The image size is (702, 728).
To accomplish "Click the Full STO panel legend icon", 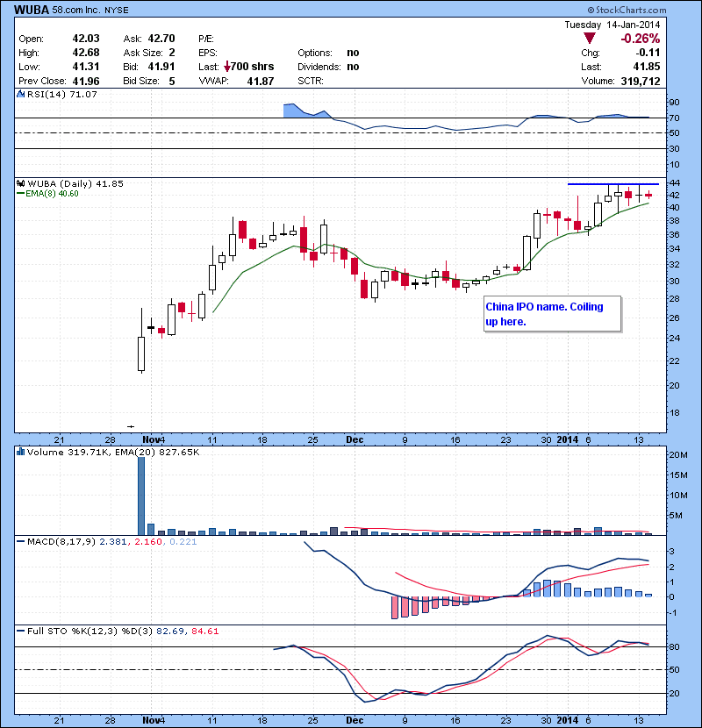I will pos(19,630).
